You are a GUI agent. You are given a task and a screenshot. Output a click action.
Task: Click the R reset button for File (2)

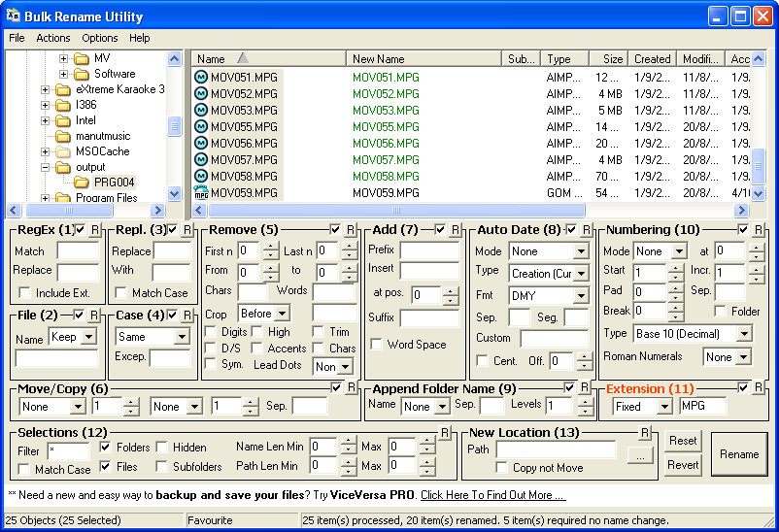95,315
